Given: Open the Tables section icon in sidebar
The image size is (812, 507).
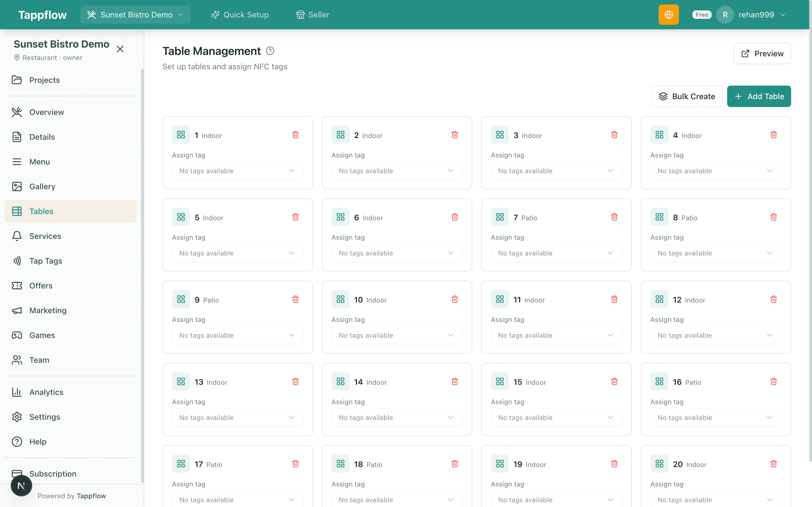Looking at the screenshot, I should click(17, 211).
